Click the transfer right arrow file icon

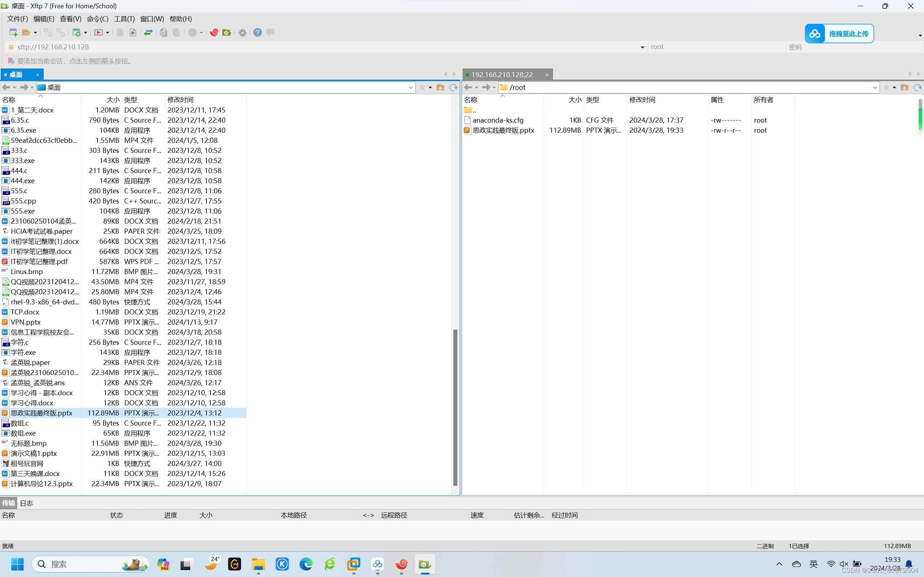point(132,32)
